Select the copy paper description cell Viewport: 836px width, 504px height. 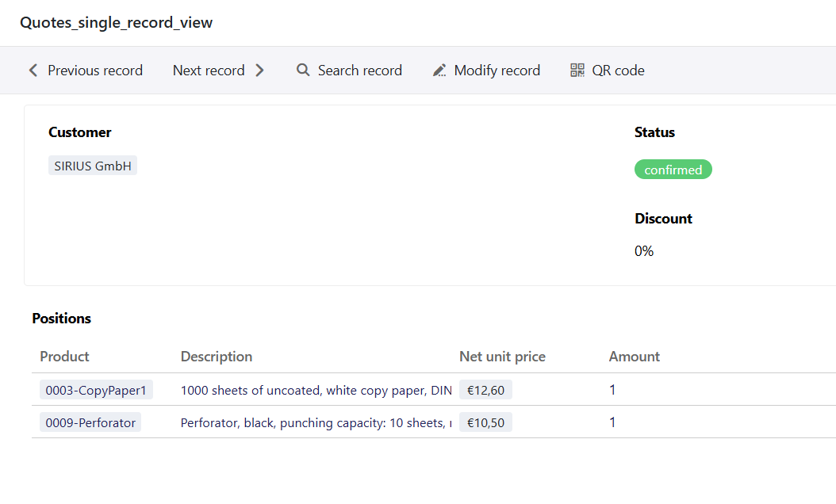(316, 390)
